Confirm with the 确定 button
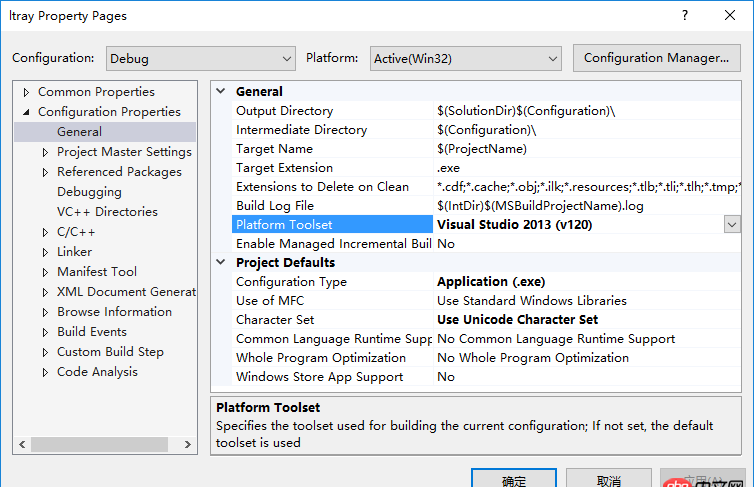The image size is (754, 487). 514,479
